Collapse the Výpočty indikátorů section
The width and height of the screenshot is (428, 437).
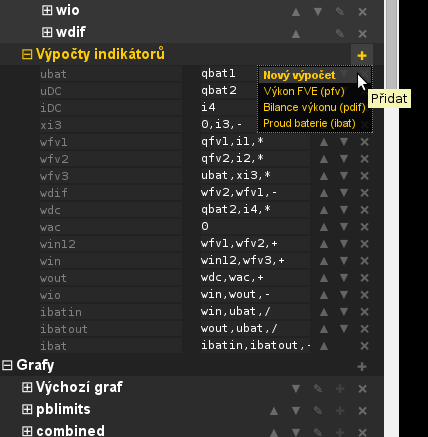pyautogui.click(x=27, y=54)
